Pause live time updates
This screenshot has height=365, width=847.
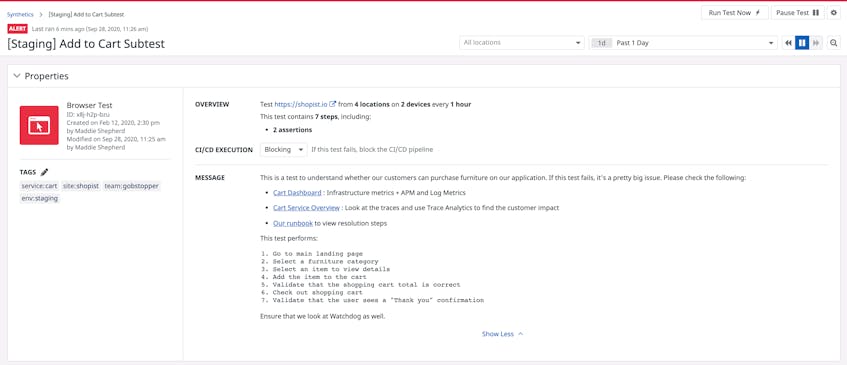(802, 43)
